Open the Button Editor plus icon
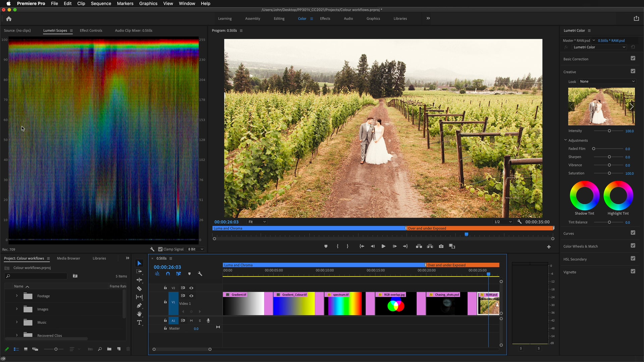This screenshot has height=362, width=644. coord(549,247)
